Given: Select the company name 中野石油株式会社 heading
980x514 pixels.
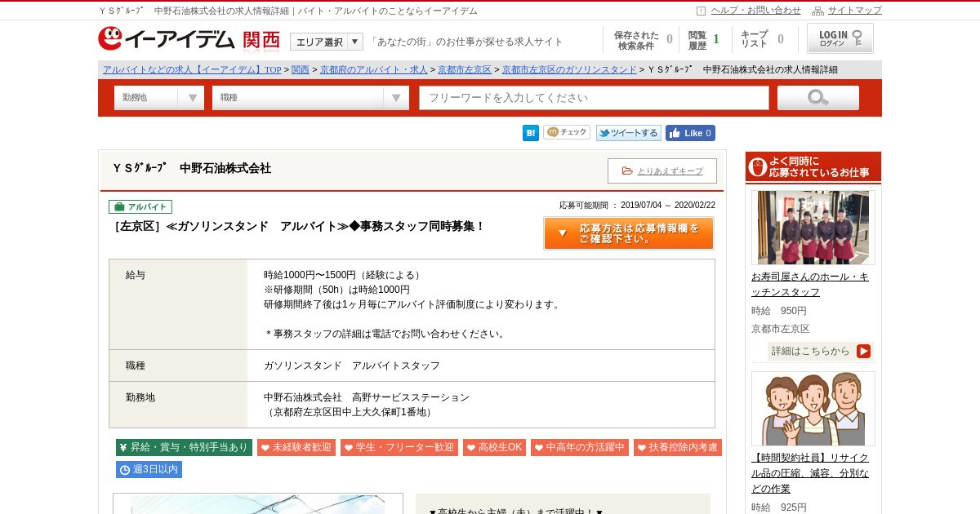Looking at the screenshot, I should (x=192, y=168).
